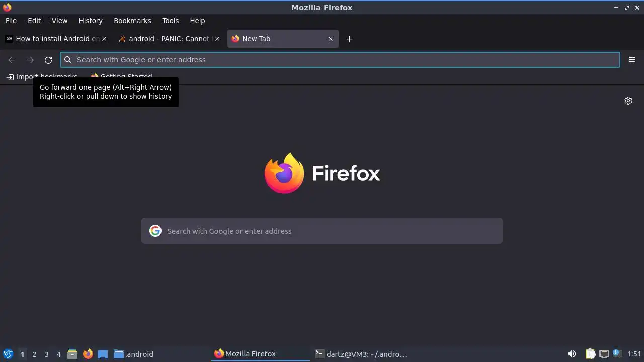Reload the current page
Image resolution: width=644 pixels, height=362 pixels.
coord(48,60)
